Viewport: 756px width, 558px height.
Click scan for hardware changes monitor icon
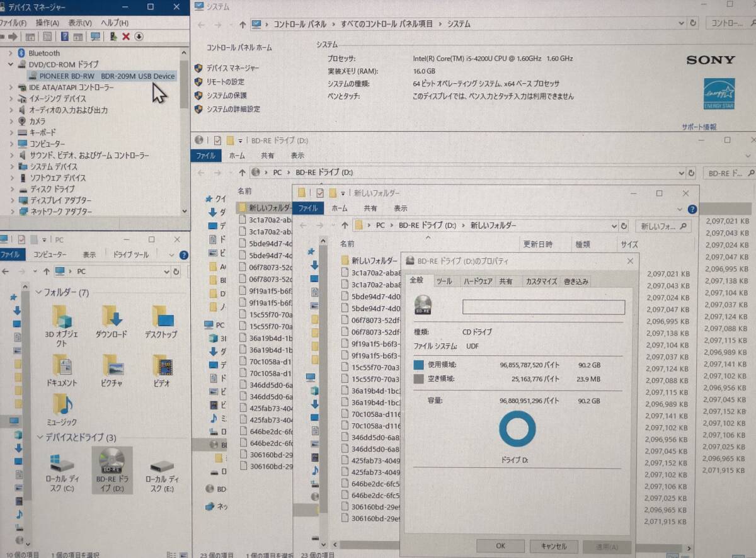(x=95, y=37)
